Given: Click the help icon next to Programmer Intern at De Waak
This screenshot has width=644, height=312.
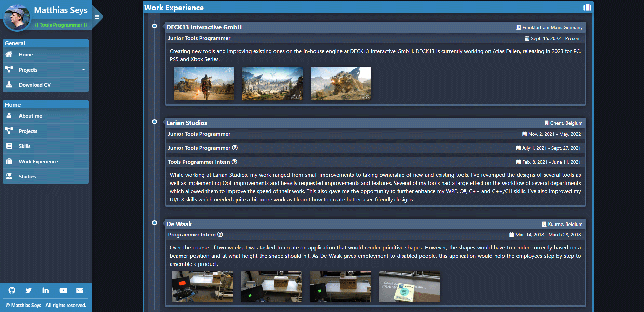Looking at the screenshot, I should 220,234.
